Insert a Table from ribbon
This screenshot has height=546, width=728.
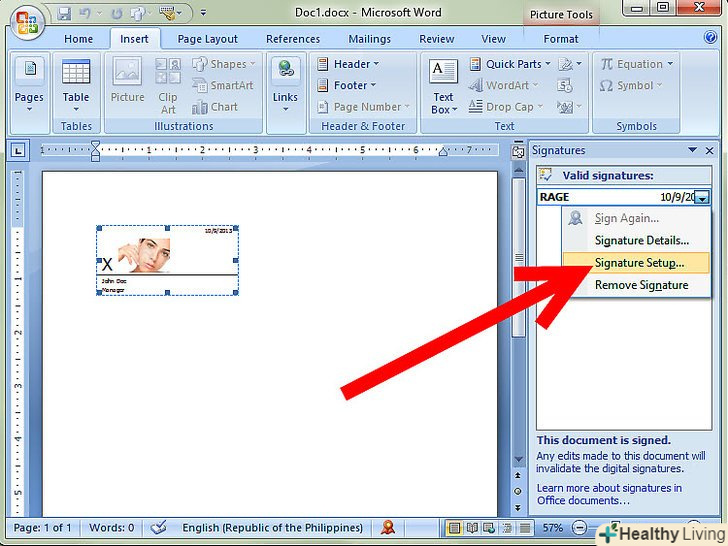[76, 86]
